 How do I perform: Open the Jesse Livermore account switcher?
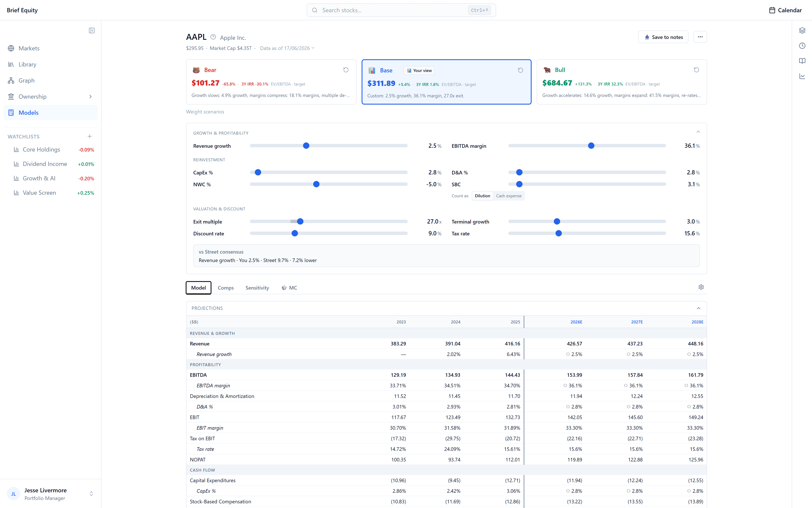click(50, 494)
